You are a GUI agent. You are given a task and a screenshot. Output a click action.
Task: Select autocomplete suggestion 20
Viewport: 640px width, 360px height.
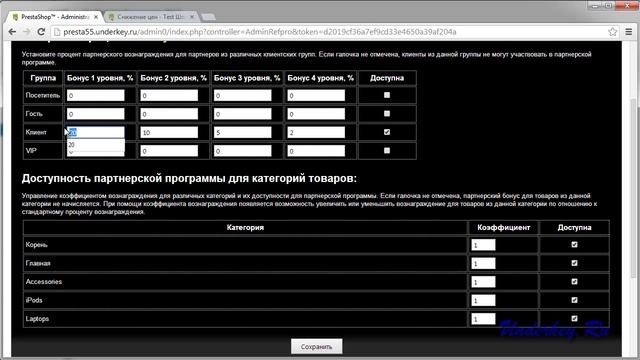96,144
